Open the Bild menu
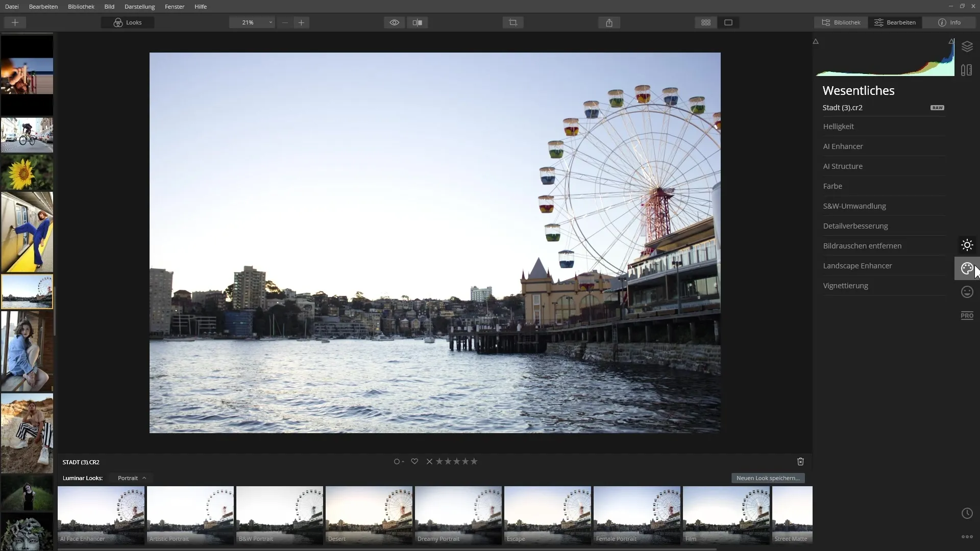980x551 pixels. 109,7
